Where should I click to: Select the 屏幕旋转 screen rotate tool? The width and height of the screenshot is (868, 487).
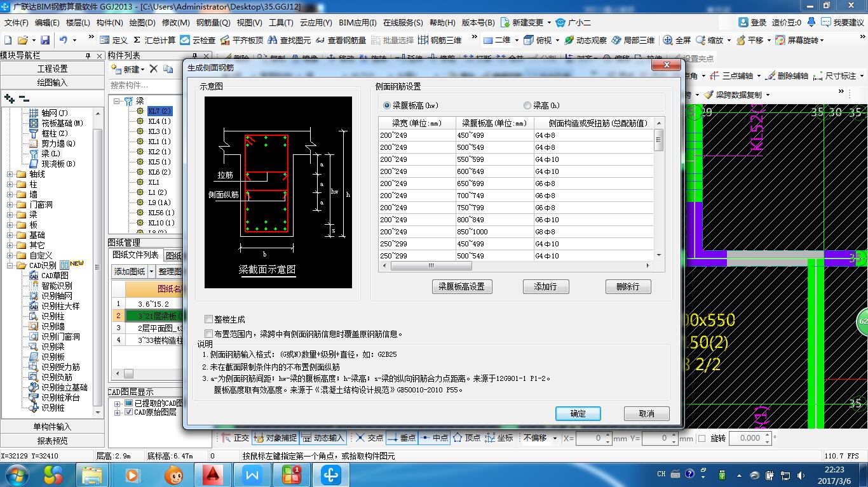(x=797, y=40)
